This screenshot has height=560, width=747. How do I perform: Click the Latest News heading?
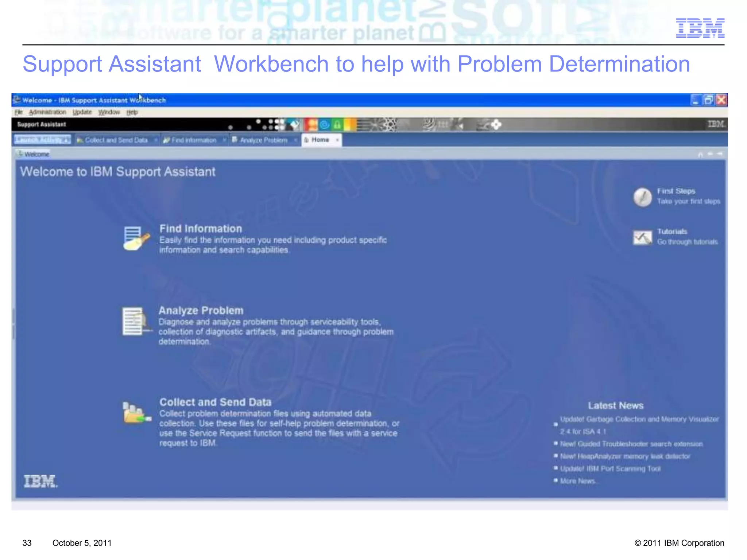tap(616, 405)
